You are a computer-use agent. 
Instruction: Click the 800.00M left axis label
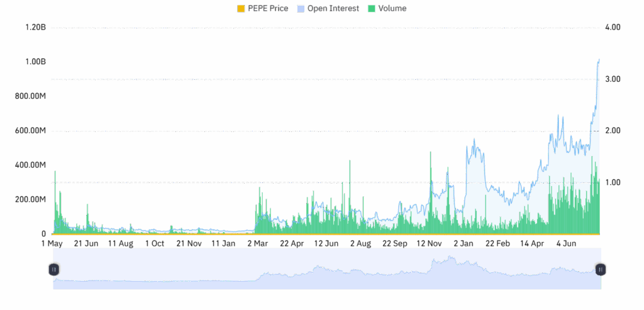[x=31, y=96]
